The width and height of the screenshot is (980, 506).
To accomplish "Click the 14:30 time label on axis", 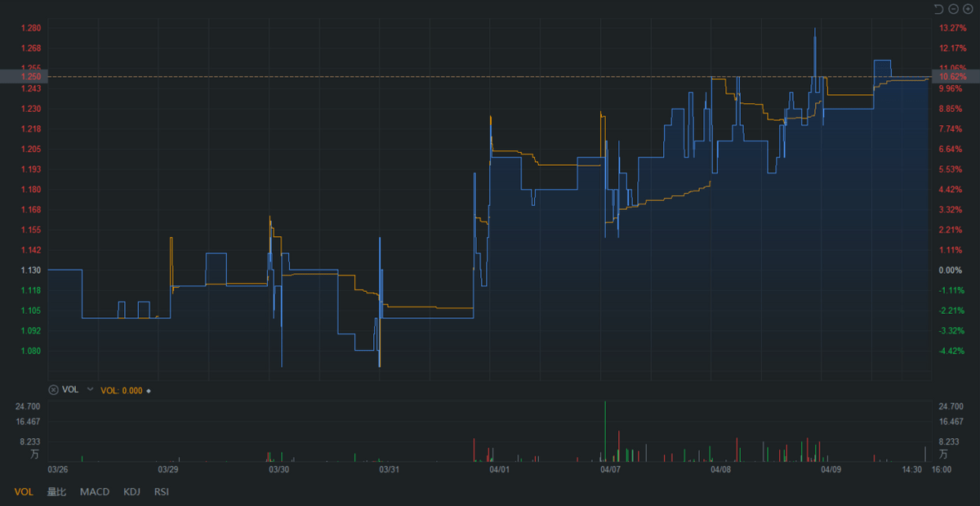I will click(x=912, y=470).
